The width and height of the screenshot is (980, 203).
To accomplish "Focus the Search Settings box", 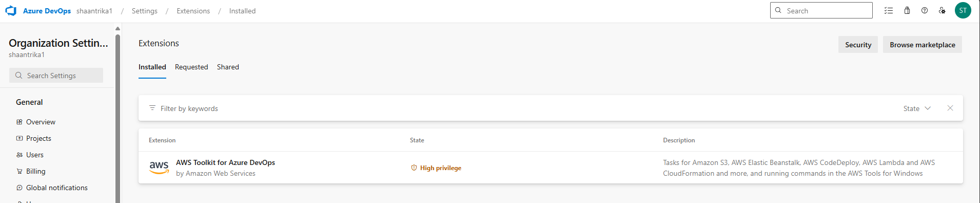I will pyautogui.click(x=56, y=76).
